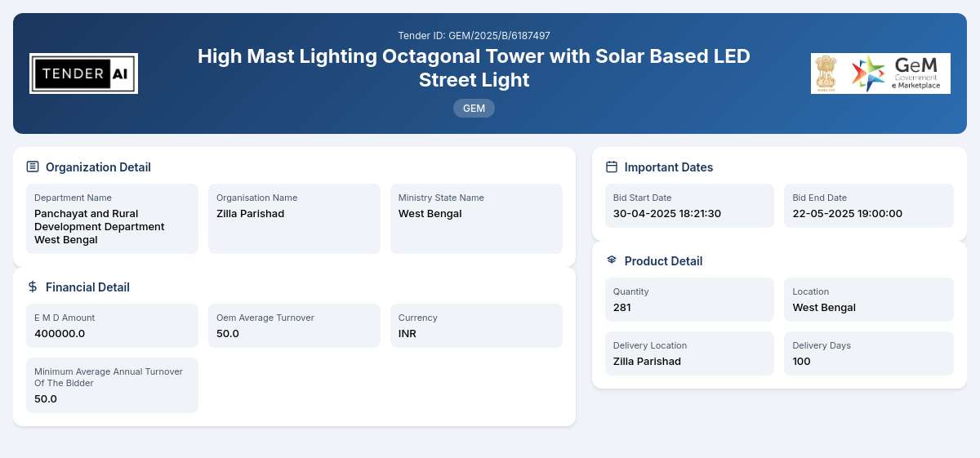The height and width of the screenshot is (458, 980).
Task: Click the Important Dates calendar icon
Action: click(x=612, y=167)
